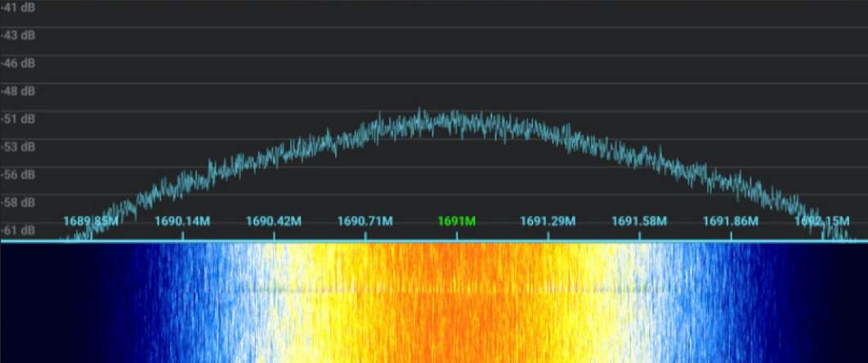868x363 pixels.
Task: Select the 1689.85M frequency marker
Action: pyautogui.click(x=91, y=222)
